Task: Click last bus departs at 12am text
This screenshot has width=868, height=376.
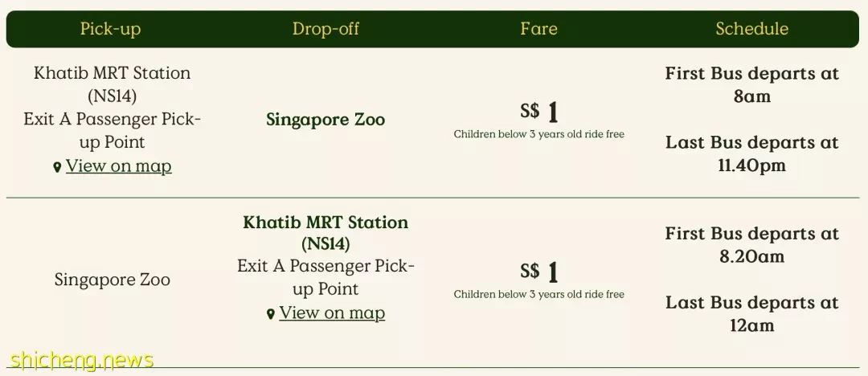Action: 751,314
